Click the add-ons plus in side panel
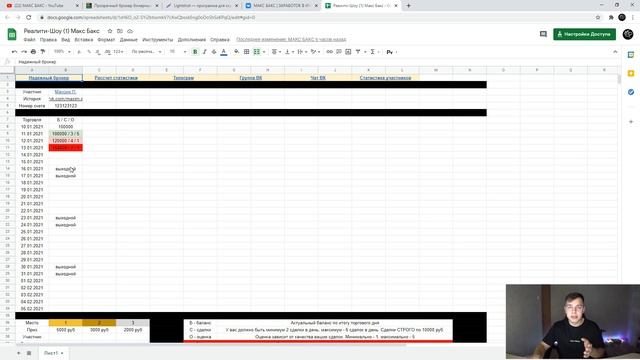 click(x=631, y=122)
